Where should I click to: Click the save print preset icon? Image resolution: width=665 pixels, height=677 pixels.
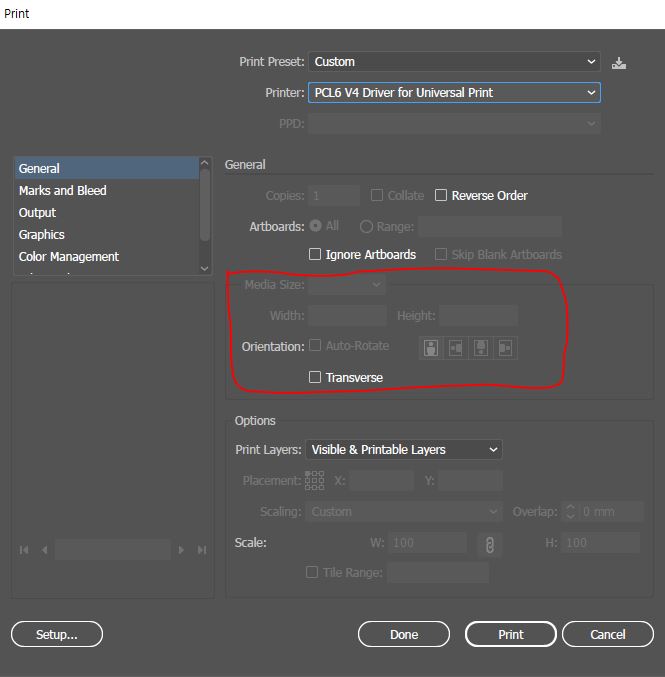pos(619,63)
